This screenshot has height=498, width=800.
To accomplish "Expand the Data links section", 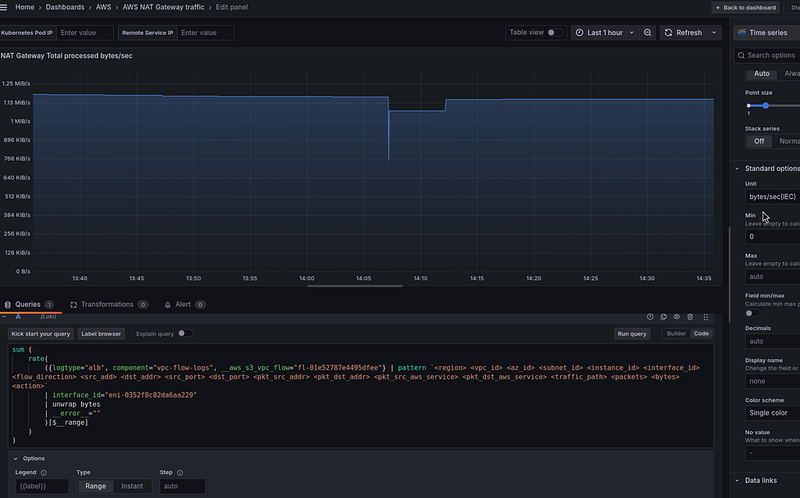I will click(x=737, y=480).
